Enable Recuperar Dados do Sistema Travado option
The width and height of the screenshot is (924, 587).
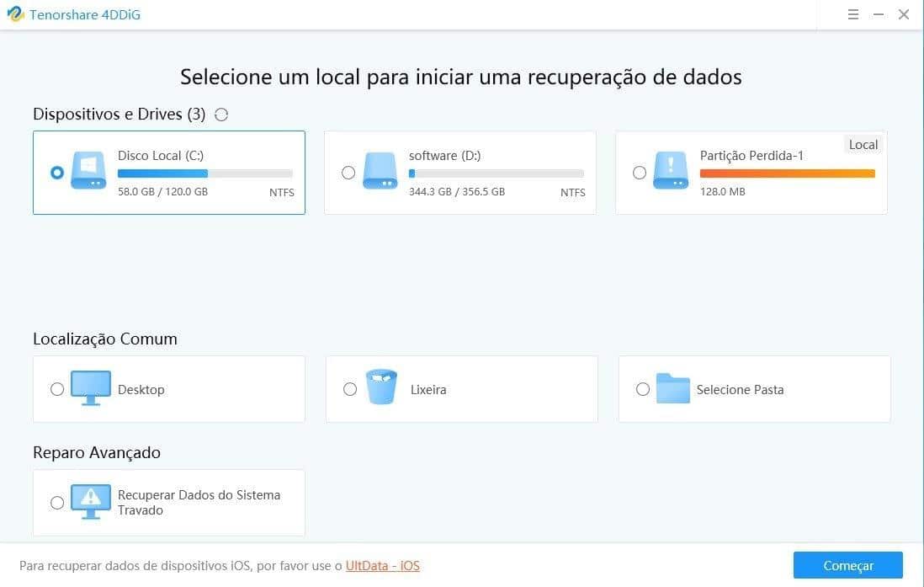57,503
